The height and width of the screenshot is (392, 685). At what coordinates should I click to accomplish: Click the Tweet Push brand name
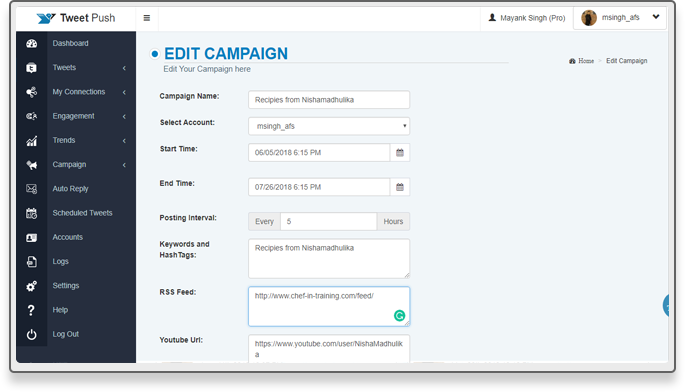pos(88,18)
